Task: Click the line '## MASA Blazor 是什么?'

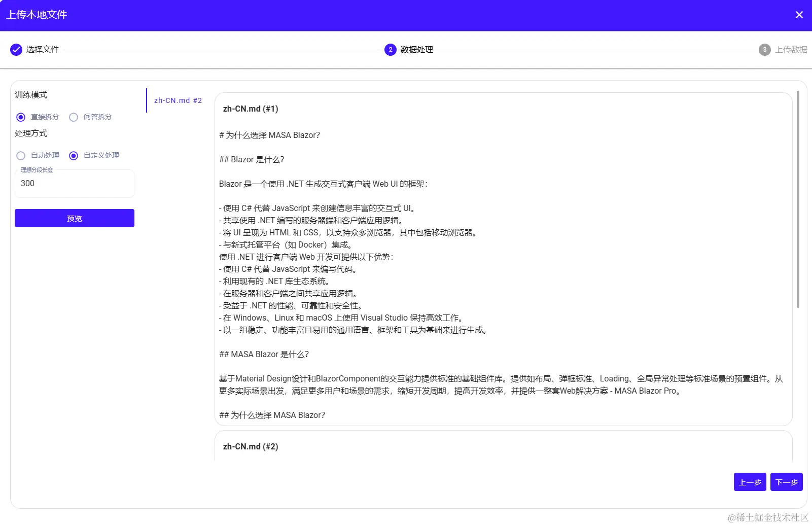Action: click(264, 354)
